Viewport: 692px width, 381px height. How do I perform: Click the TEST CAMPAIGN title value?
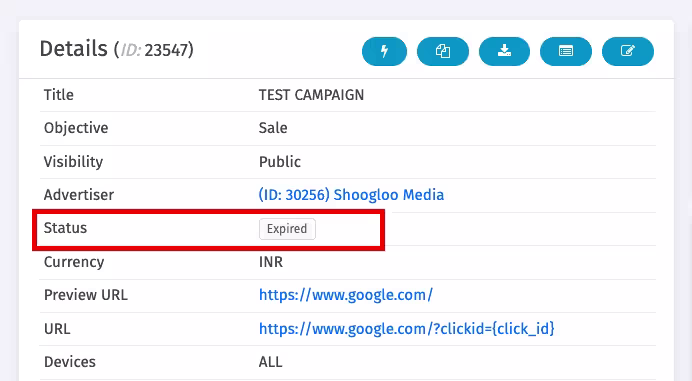tap(311, 95)
